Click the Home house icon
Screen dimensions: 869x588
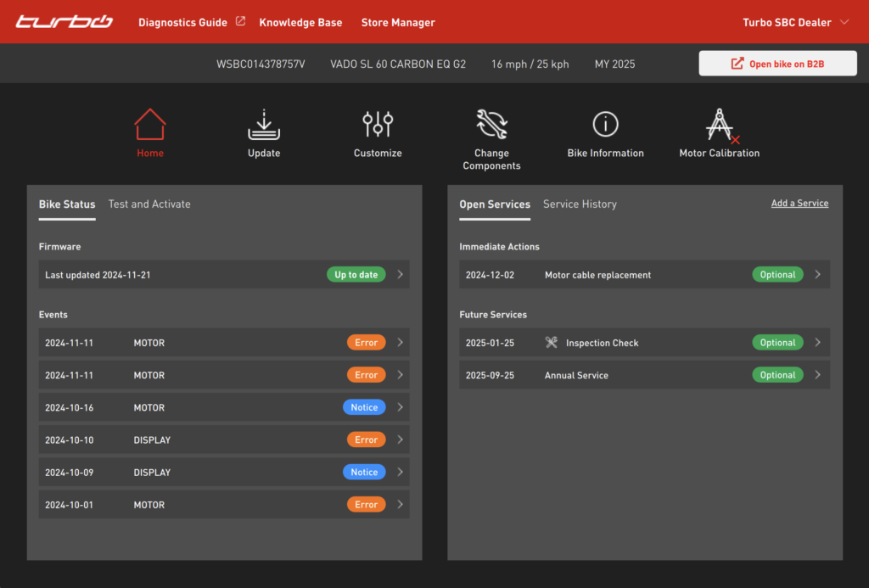click(150, 125)
